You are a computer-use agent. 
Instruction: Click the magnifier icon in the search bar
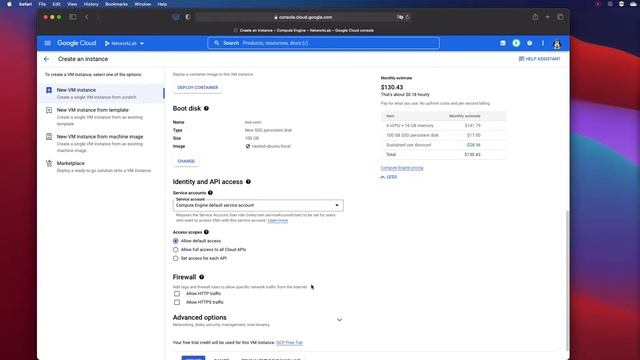point(217,43)
